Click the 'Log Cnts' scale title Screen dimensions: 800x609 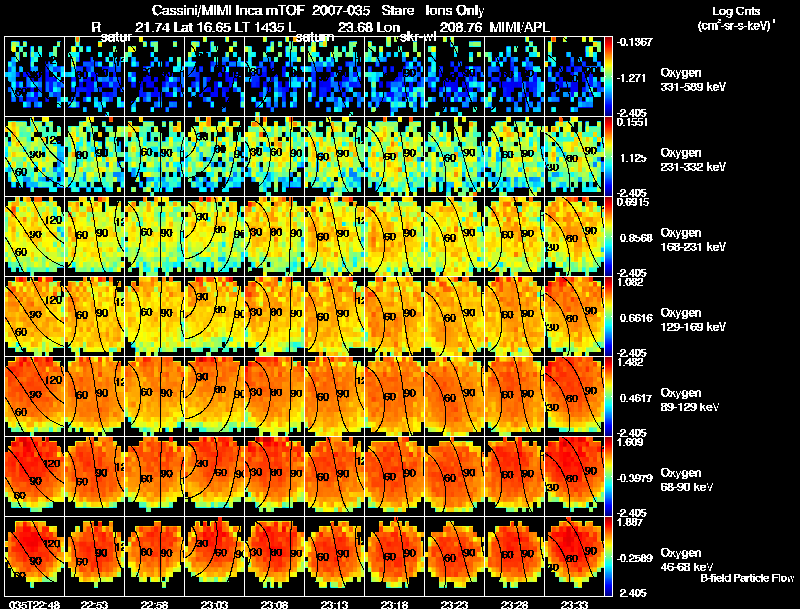[x=736, y=11]
